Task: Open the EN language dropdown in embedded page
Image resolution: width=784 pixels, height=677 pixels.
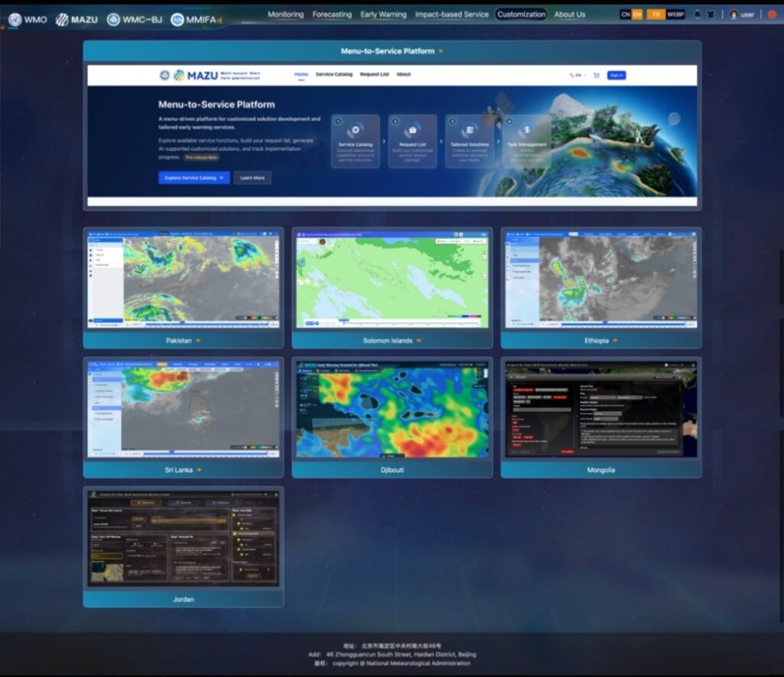Action: (x=577, y=76)
